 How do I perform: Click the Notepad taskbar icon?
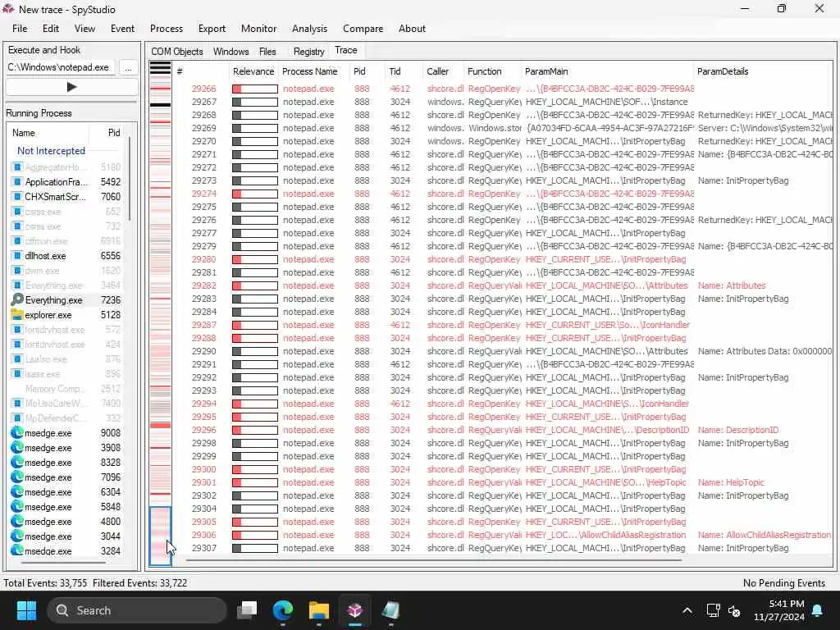(390, 610)
